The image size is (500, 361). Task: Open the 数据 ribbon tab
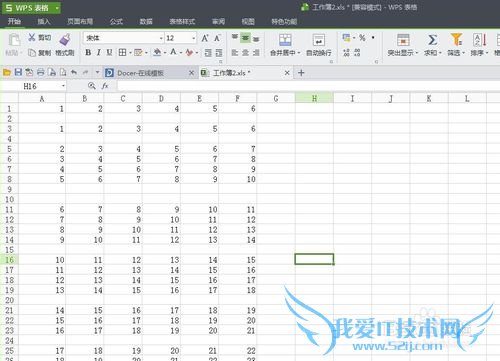coord(146,21)
